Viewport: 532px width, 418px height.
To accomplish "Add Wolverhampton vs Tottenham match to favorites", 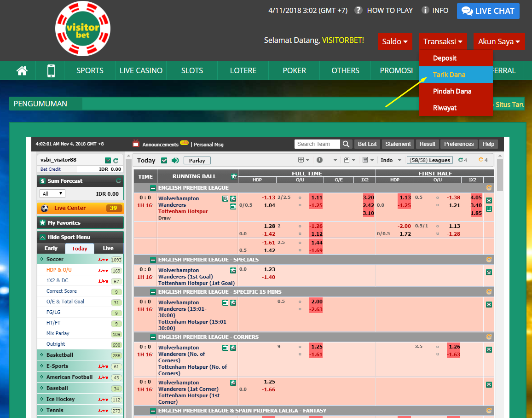I will point(233,198).
